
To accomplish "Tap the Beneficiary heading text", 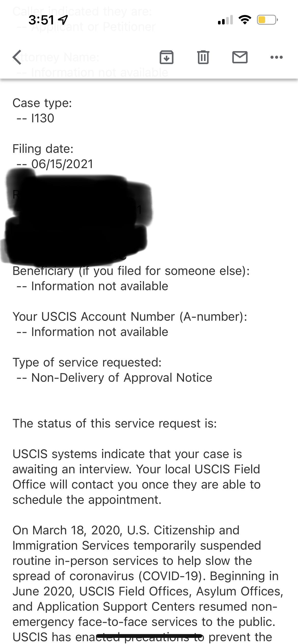I will pyautogui.click(x=131, y=271).
